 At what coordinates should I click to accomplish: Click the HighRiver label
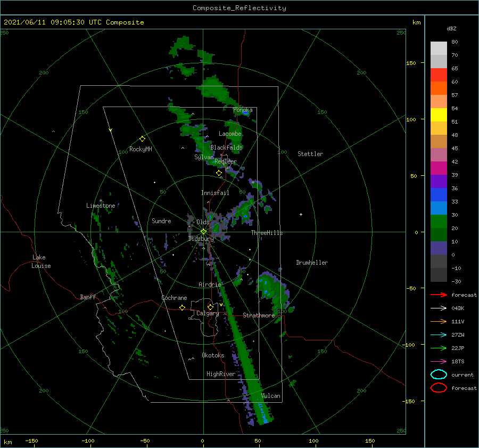(221, 374)
